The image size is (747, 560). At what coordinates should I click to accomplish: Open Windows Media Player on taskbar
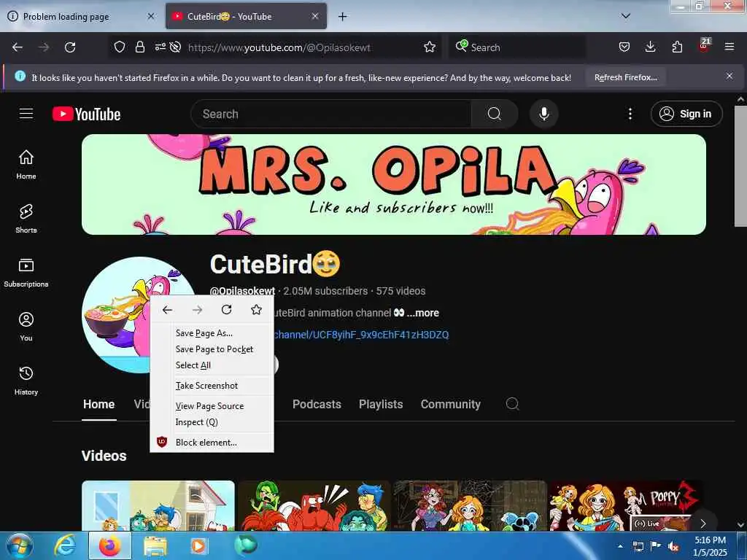click(x=198, y=545)
